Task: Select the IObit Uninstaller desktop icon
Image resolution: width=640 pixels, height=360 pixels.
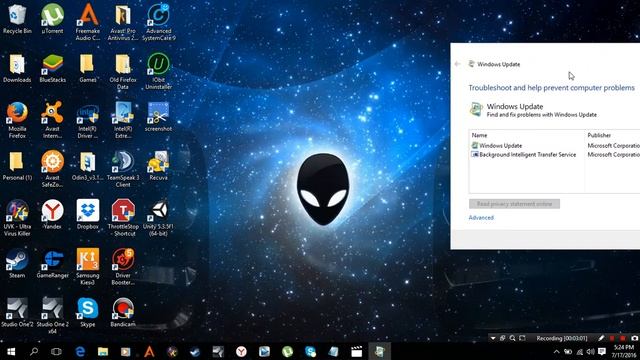Action: (158, 71)
